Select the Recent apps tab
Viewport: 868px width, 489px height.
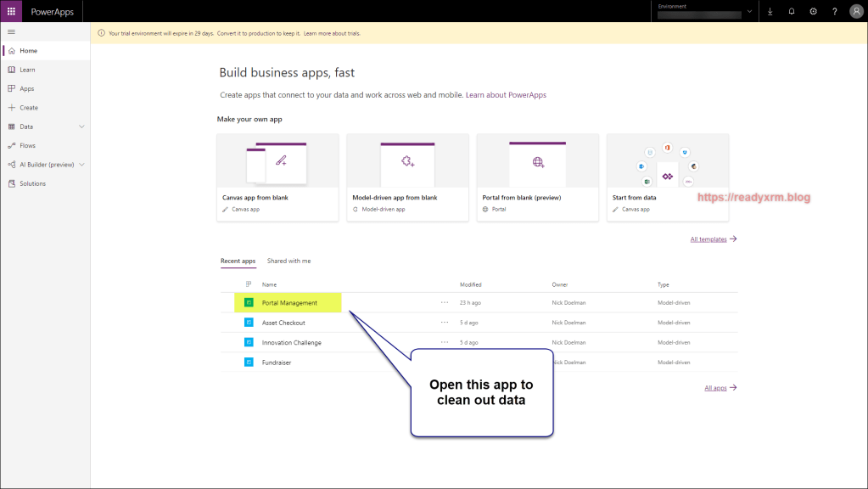[238, 261]
